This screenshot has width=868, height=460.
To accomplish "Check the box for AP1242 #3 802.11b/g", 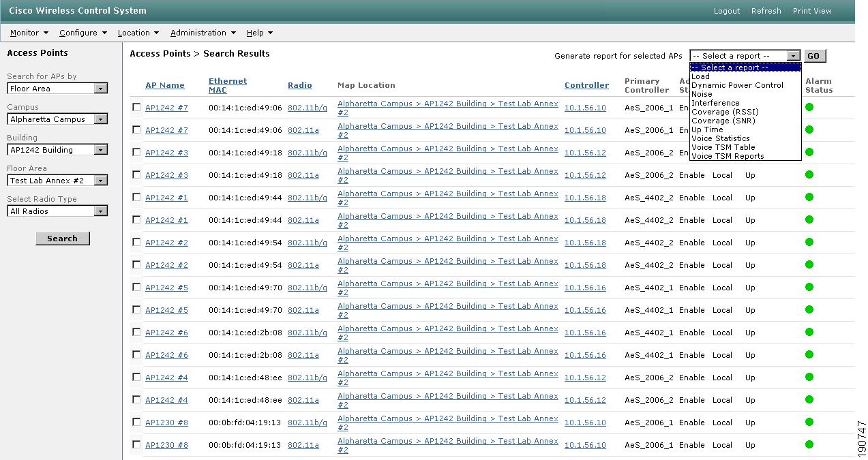I will (x=136, y=152).
